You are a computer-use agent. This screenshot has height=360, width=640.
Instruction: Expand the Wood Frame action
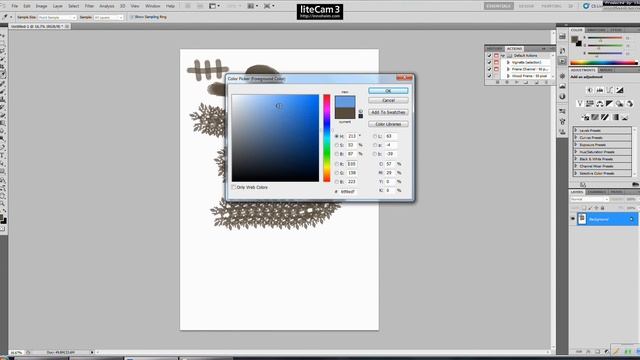[508, 76]
